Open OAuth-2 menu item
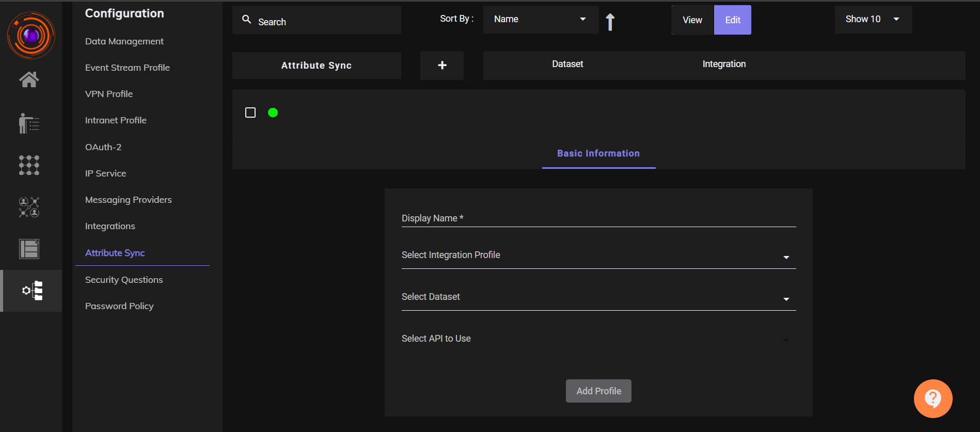980x432 pixels. click(x=103, y=147)
